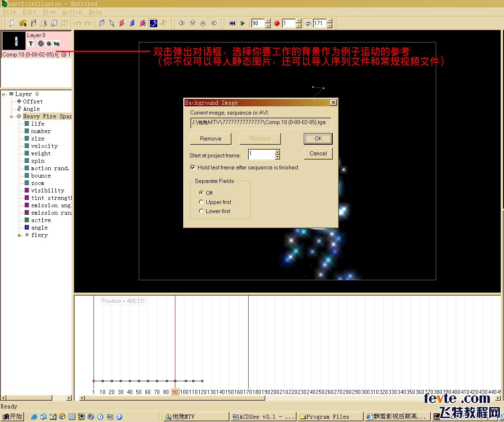Increase the current frame spinner

268,21
